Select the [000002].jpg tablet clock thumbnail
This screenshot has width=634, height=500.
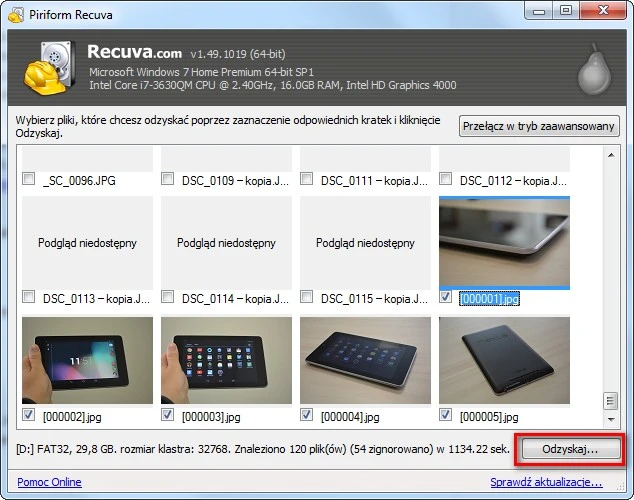pyautogui.click(x=87, y=360)
